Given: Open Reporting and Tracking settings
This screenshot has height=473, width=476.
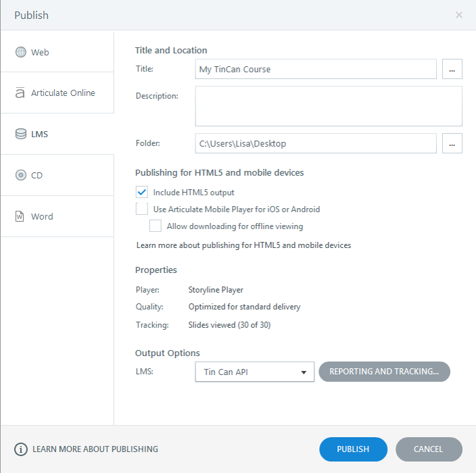Looking at the screenshot, I should pyautogui.click(x=384, y=372).
